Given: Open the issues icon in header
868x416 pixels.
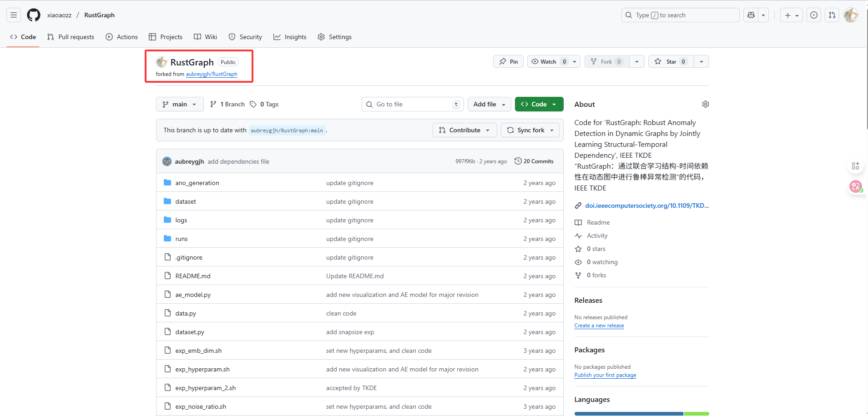Looking at the screenshot, I should (814, 15).
